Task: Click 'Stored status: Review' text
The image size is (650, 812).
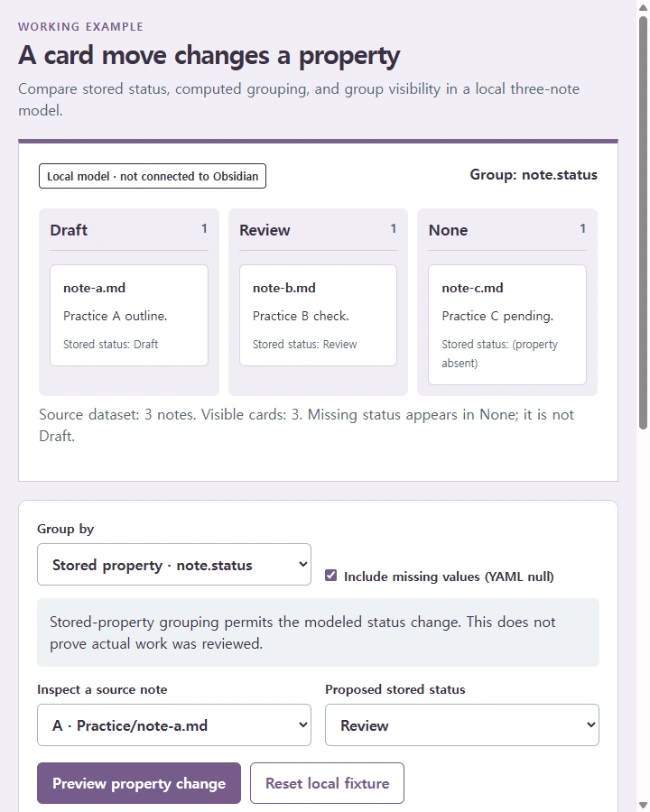Action: (x=305, y=345)
